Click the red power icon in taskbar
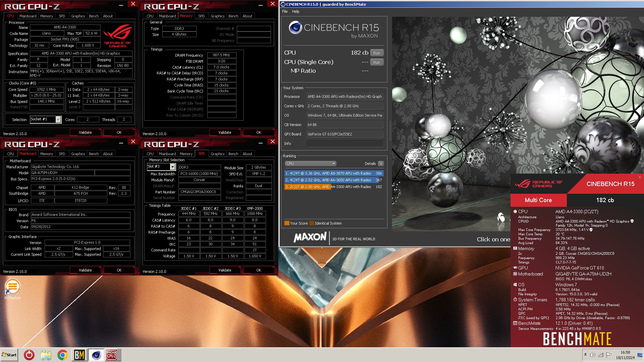 click(x=29, y=355)
